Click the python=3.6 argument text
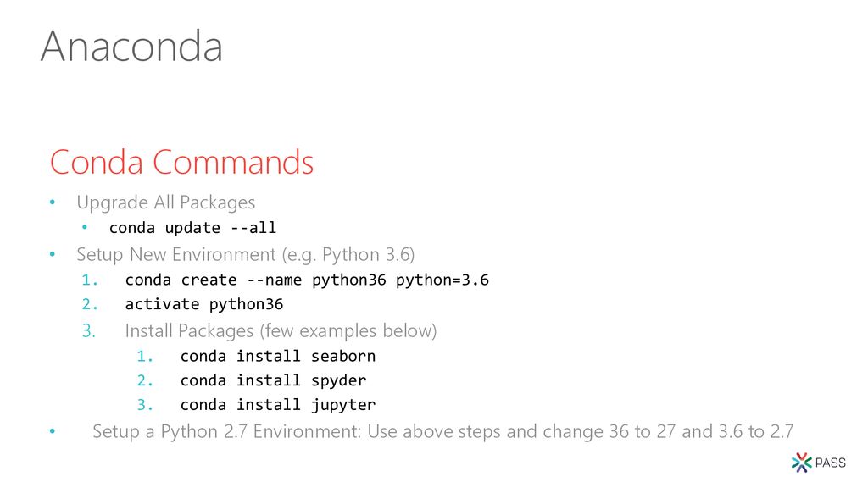868x488 pixels. pyautogui.click(x=442, y=280)
